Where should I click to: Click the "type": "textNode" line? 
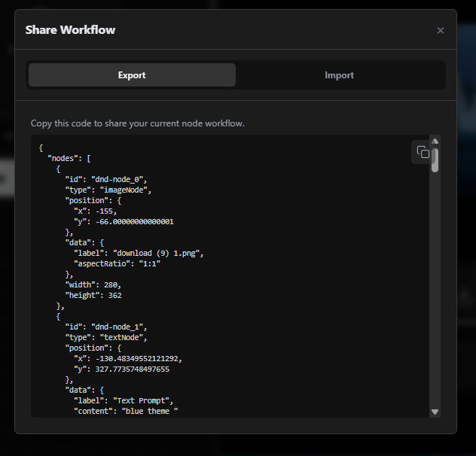(x=106, y=338)
